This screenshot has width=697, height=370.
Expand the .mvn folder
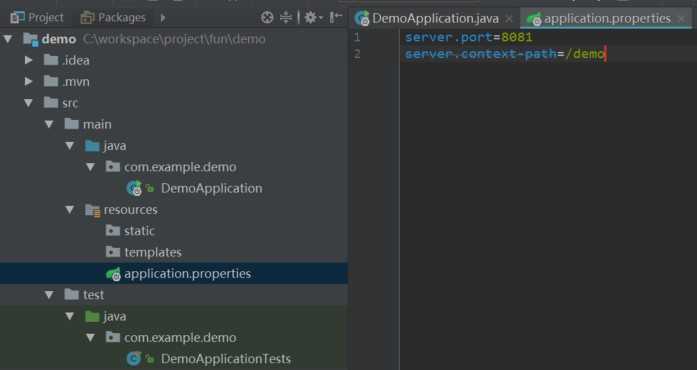click(28, 81)
